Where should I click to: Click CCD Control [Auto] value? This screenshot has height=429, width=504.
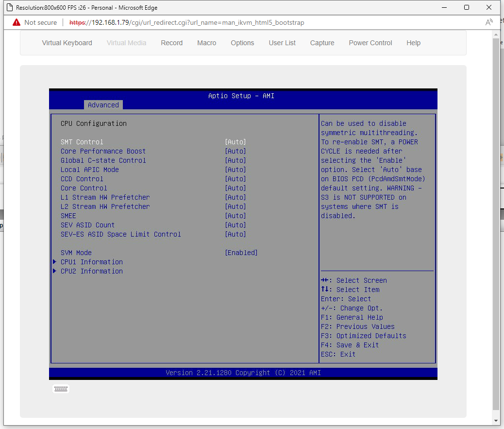(235, 179)
